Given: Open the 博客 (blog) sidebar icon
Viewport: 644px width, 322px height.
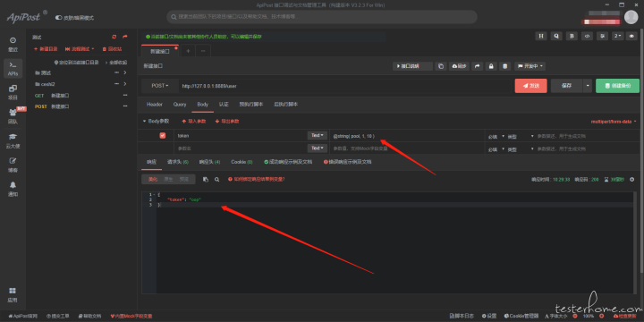Looking at the screenshot, I should [13, 165].
